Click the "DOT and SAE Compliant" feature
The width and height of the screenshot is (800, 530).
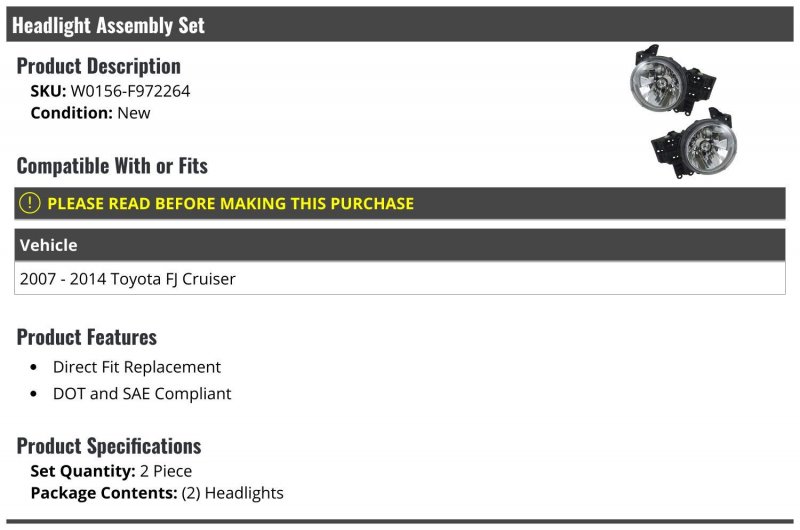142,394
